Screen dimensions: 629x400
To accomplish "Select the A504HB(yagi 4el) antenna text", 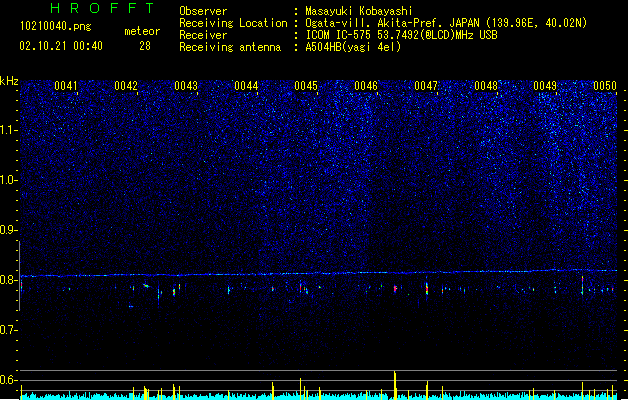I will pyautogui.click(x=353, y=47).
